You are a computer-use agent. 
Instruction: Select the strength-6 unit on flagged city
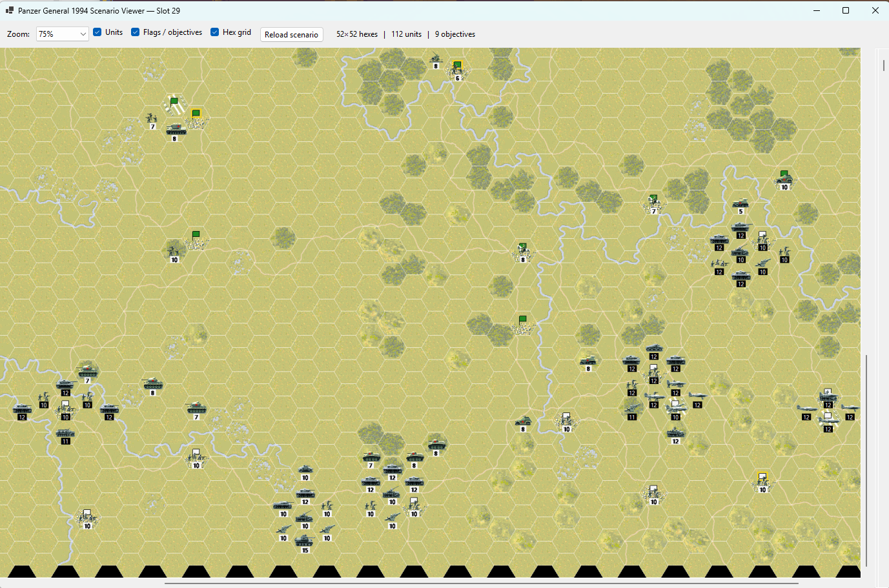(457, 69)
